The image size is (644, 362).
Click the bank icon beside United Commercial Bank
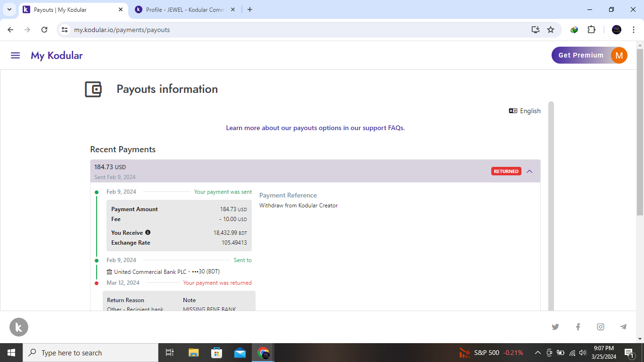(x=109, y=271)
